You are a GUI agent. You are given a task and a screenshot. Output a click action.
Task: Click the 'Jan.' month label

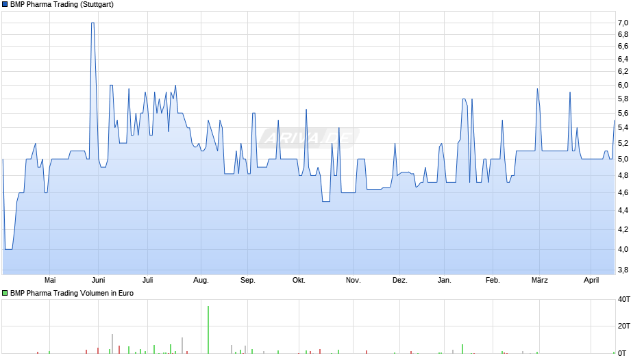pyautogui.click(x=445, y=280)
